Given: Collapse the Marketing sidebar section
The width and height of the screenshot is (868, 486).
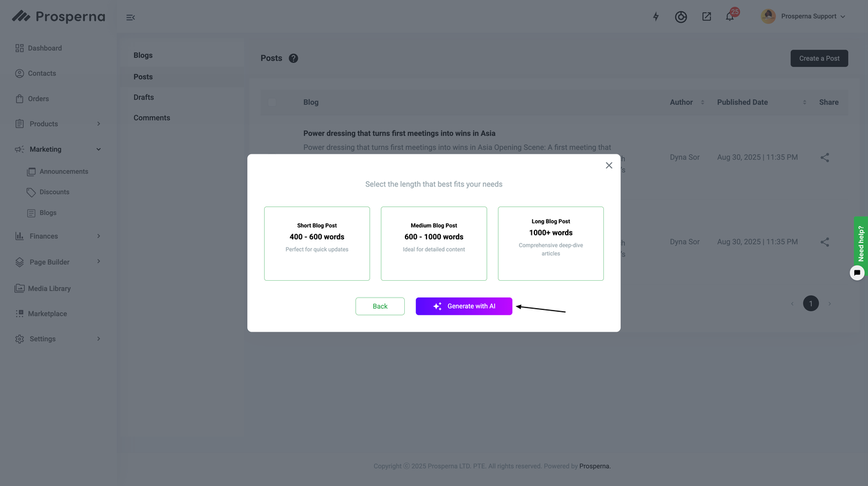Looking at the screenshot, I should click(99, 149).
